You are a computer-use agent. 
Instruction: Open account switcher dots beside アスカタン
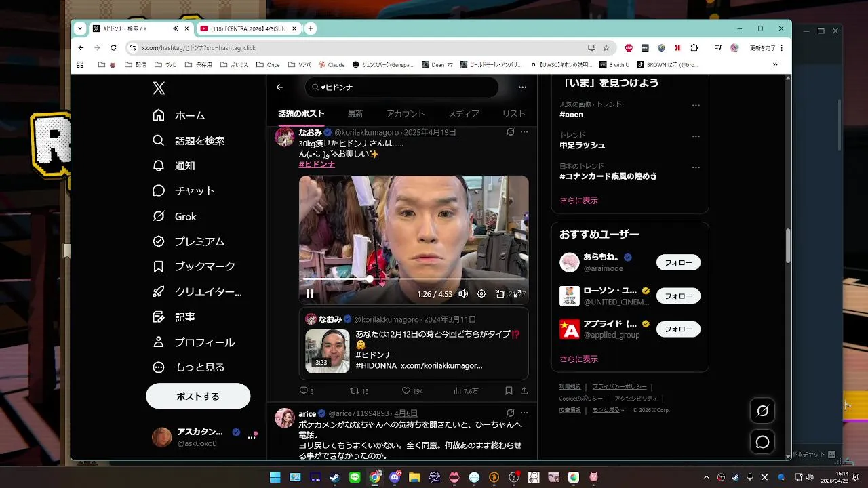(x=252, y=437)
